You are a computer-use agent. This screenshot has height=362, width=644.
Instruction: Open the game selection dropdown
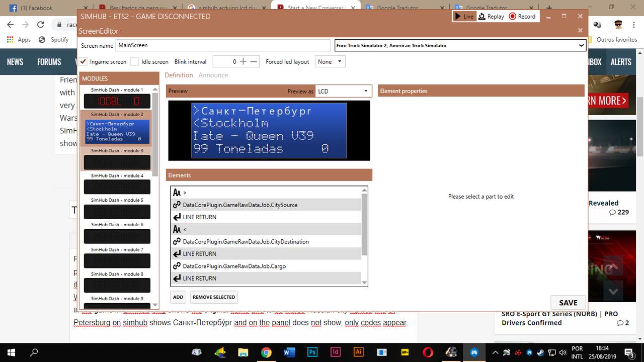coord(460,45)
